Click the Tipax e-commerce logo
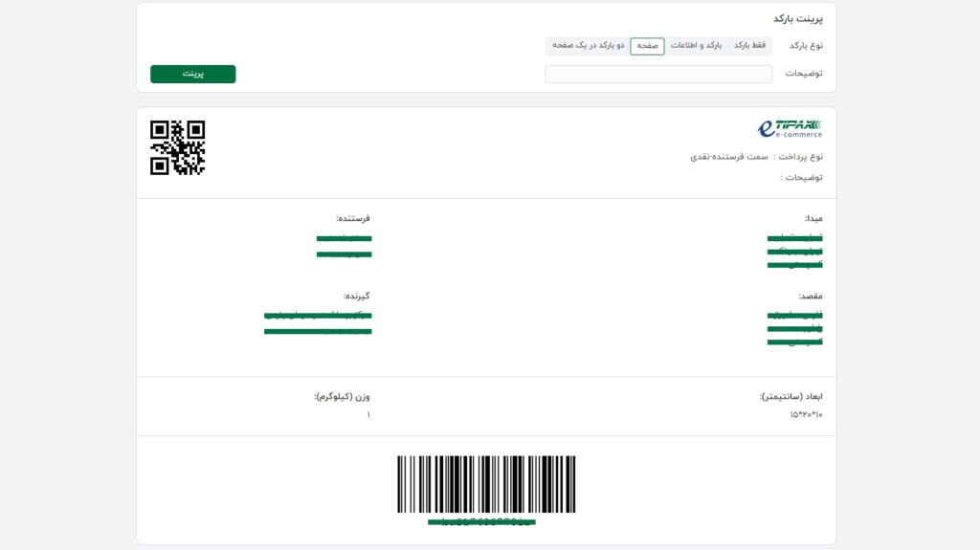This screenshot has width=980, height=550. point(790,128)
